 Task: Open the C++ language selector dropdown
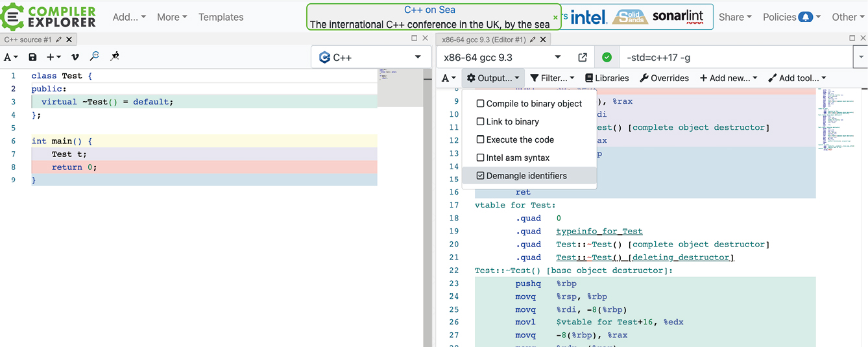tap(371, 57)
